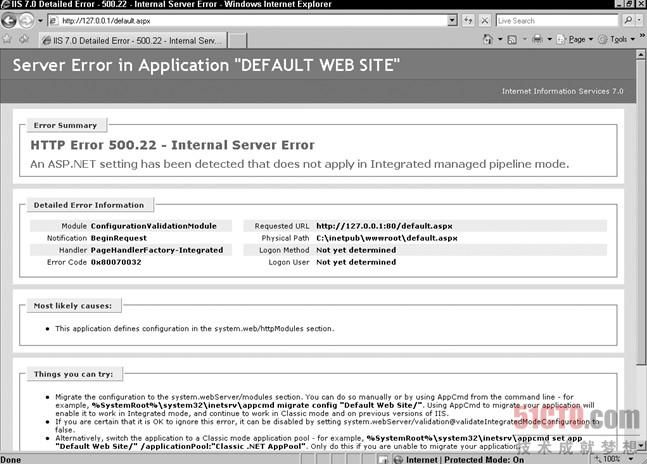Click the Things you can try label
Viewport: 647px width, 464px height.
(73, 374)
